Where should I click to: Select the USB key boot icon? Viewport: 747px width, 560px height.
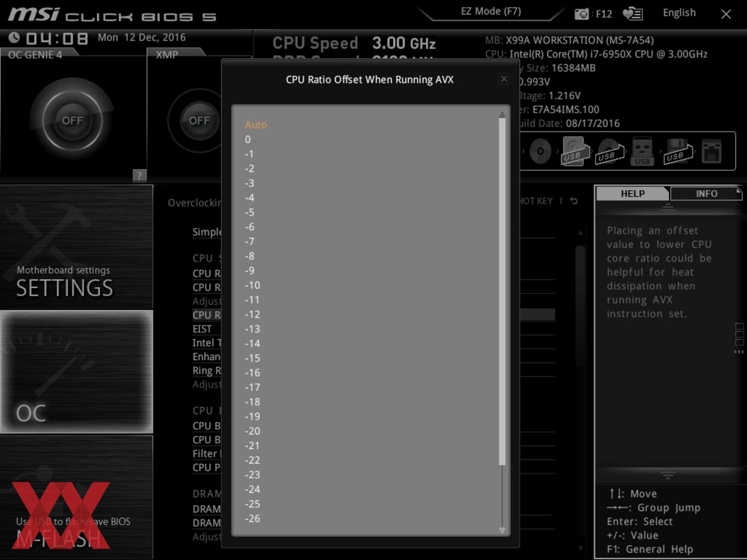click(642, 151)
